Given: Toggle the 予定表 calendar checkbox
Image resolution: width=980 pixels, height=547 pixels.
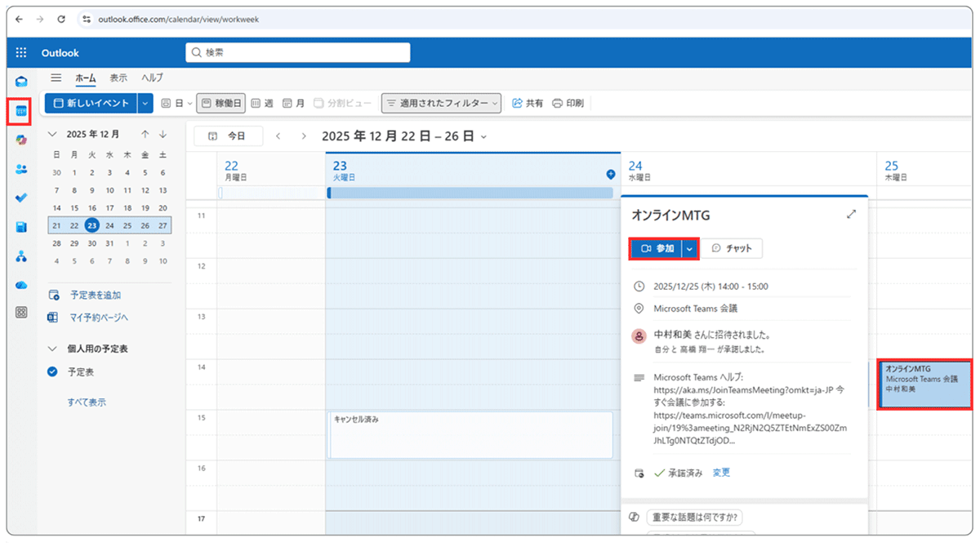Looking at the screenshot, I should click(51, 371).
